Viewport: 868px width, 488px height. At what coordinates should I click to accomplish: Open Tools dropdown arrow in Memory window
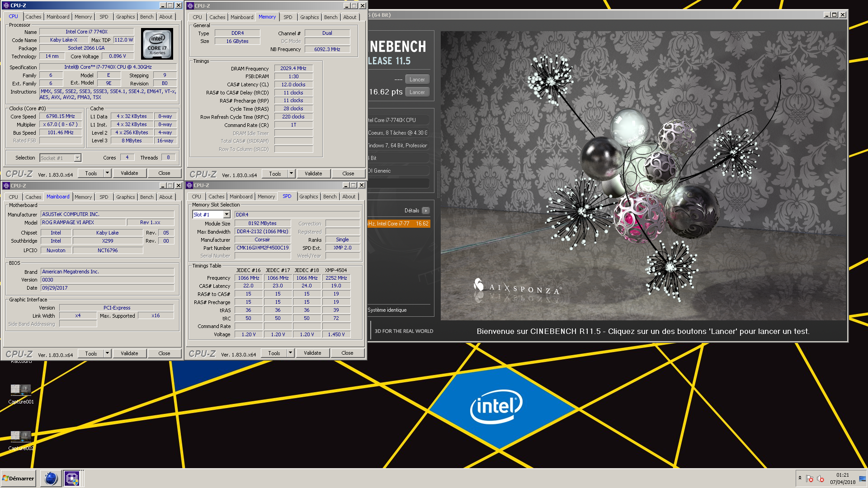(x=291, y=174)
